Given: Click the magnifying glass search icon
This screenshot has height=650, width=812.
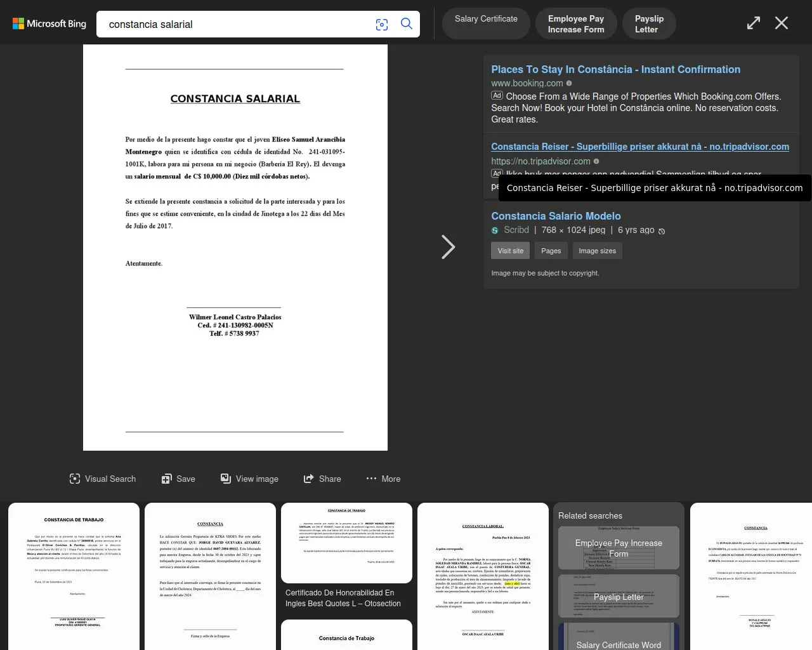Looking at the screenshot, I should (x=407, y=24).
